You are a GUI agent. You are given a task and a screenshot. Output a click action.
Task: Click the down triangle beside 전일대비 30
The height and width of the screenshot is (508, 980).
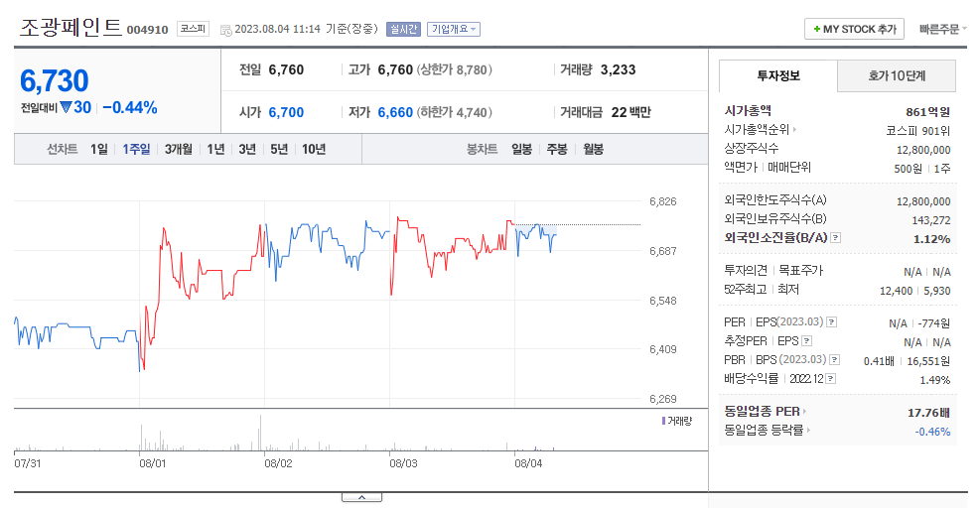(x=66, y=107)
